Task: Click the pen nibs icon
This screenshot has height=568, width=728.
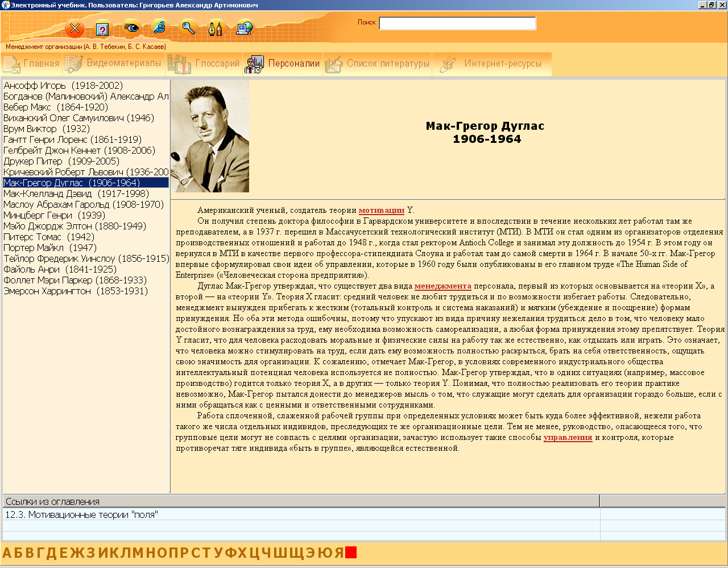Action: point(216,27)
